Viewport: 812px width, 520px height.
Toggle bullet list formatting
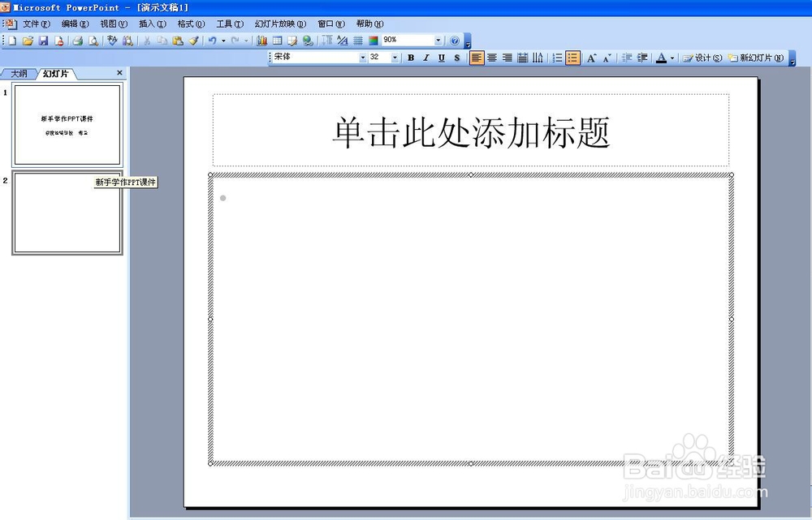572,58
